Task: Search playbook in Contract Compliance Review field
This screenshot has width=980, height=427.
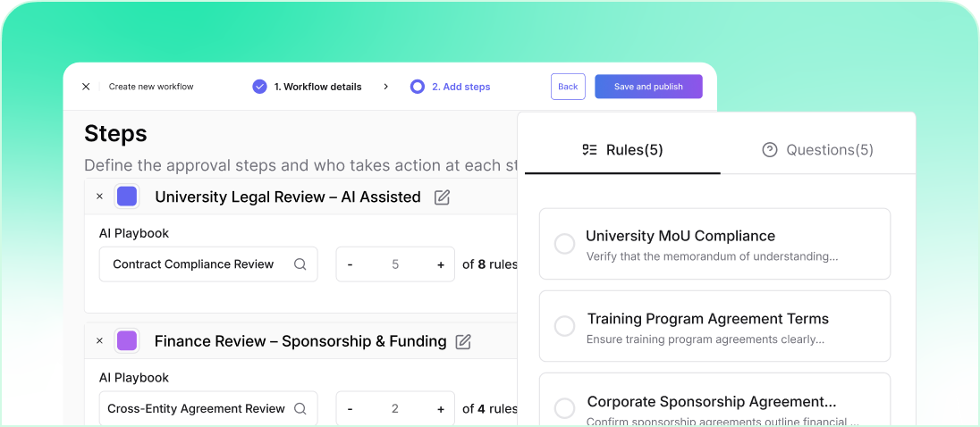Action: [300, 264]
